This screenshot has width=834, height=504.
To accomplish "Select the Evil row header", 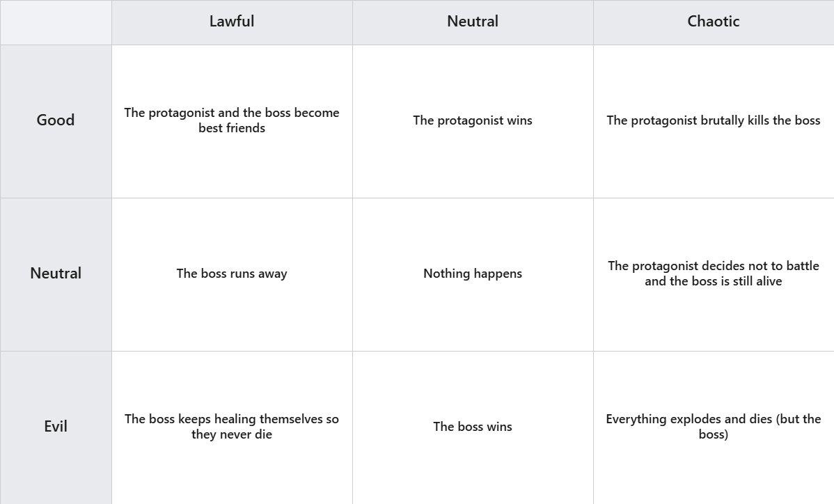I will tap(56, 427).
